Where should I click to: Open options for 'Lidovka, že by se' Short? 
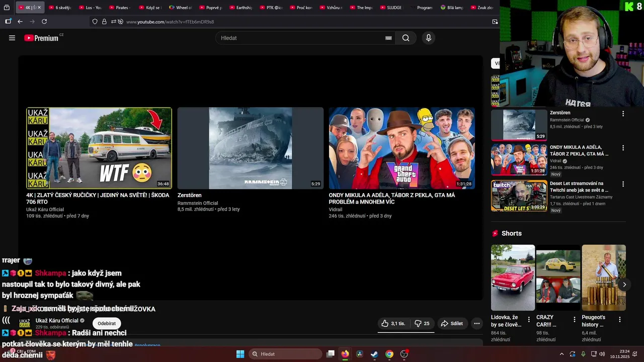(x=529, y=319)
